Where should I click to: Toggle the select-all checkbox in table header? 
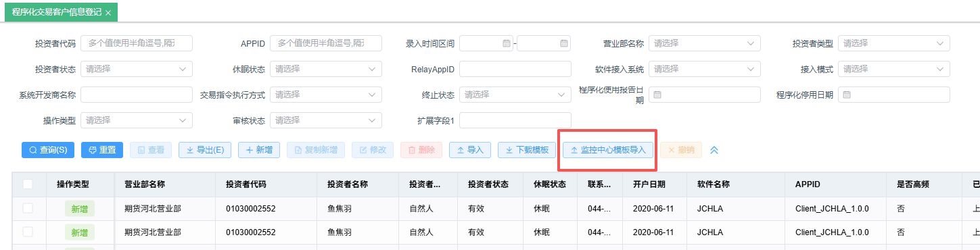28,184
